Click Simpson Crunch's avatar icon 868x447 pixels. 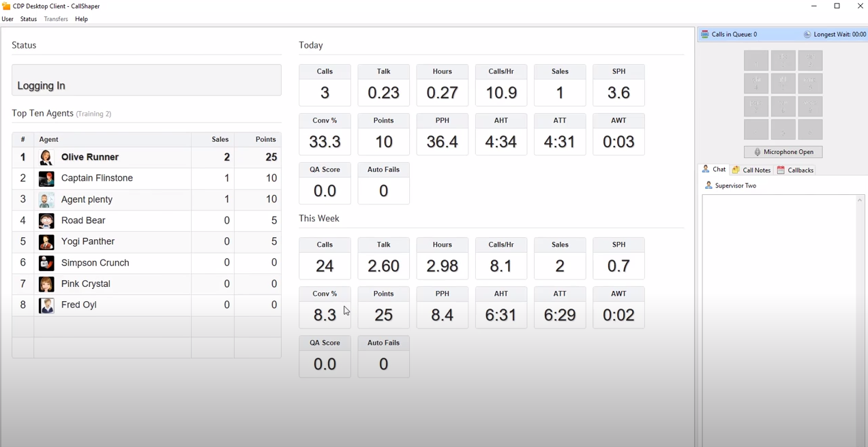pyautogui.click(x=46, y=263)
